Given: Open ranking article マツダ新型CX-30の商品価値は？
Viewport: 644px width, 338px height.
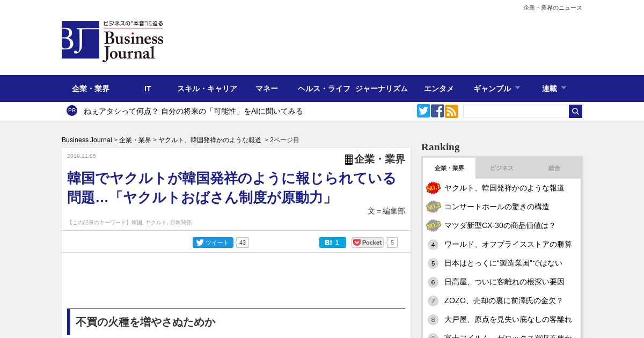Looking at the screenshot, I should (500, 225).
